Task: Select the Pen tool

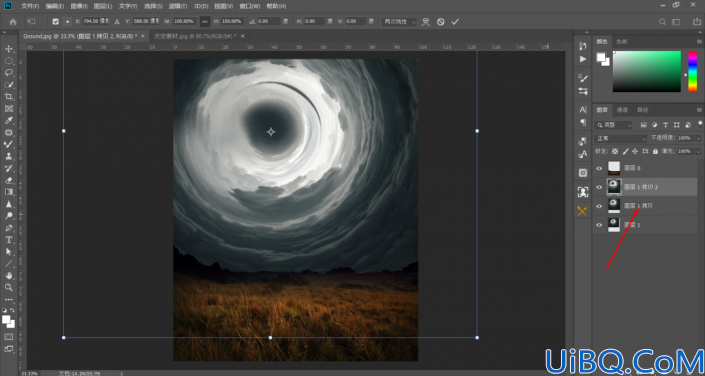Action: click(9, 228)
